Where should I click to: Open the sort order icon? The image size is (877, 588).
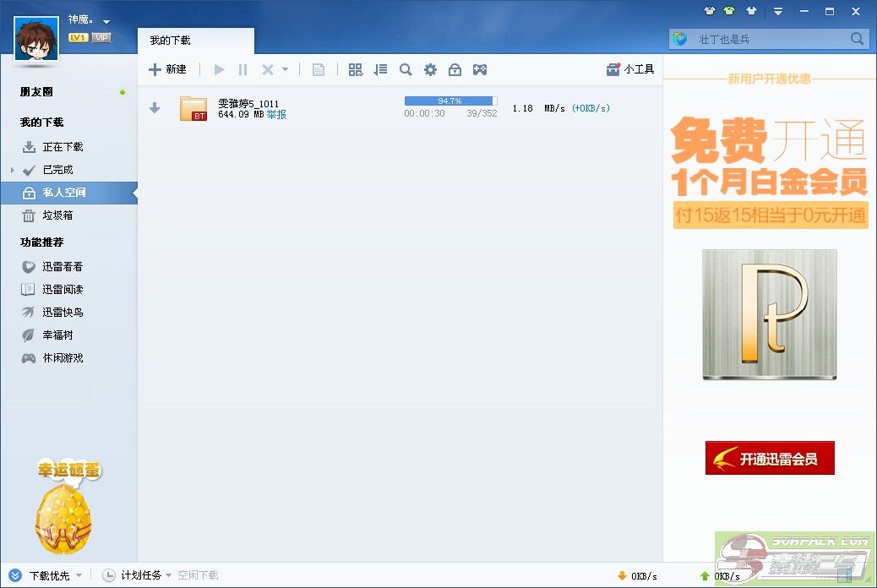coord(380,69)
